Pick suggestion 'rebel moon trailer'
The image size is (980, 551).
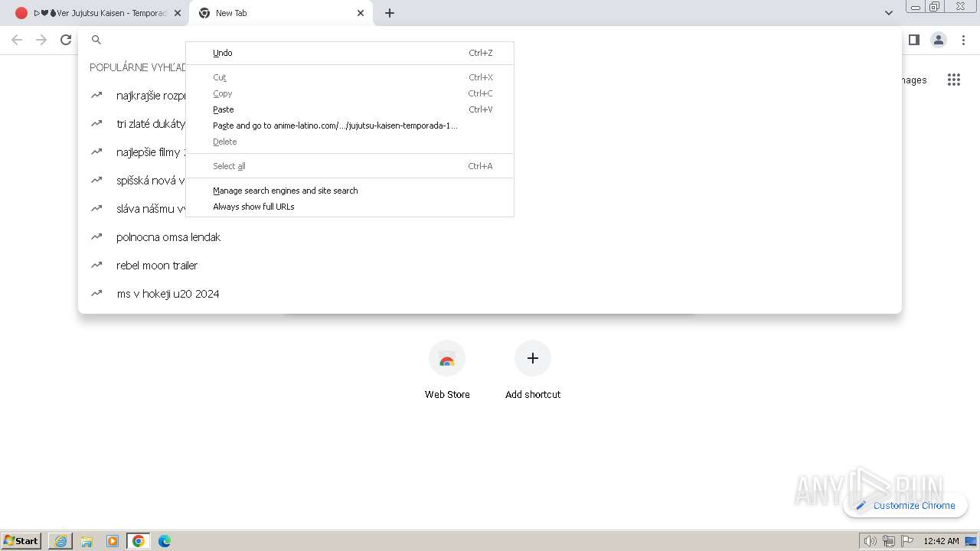coord(490,266)
